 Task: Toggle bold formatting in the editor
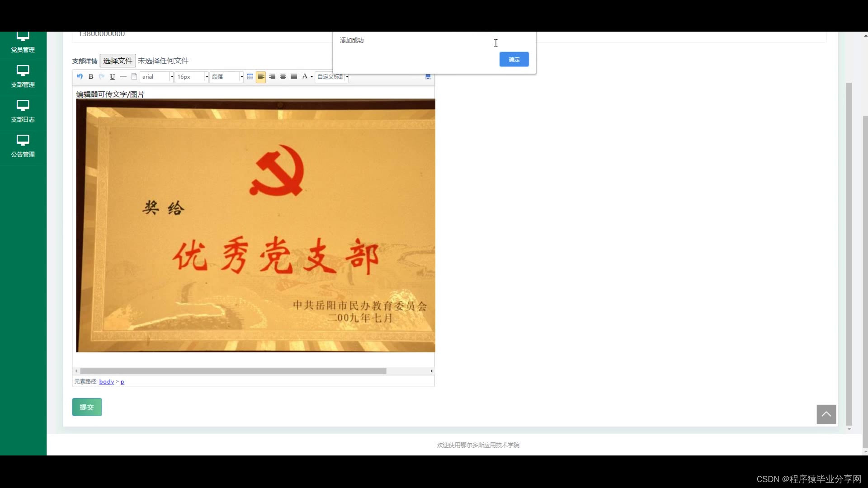point(91,76)
